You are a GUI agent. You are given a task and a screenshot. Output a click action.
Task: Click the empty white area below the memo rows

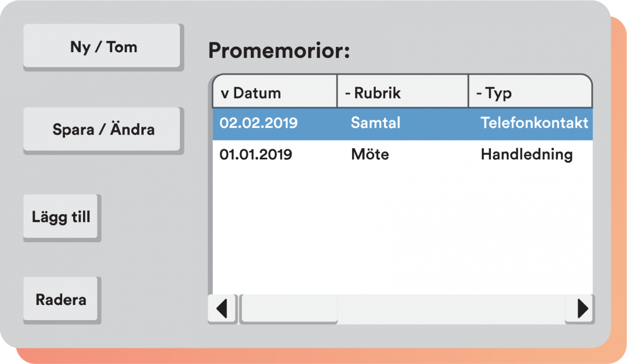[x=402, y=230]
